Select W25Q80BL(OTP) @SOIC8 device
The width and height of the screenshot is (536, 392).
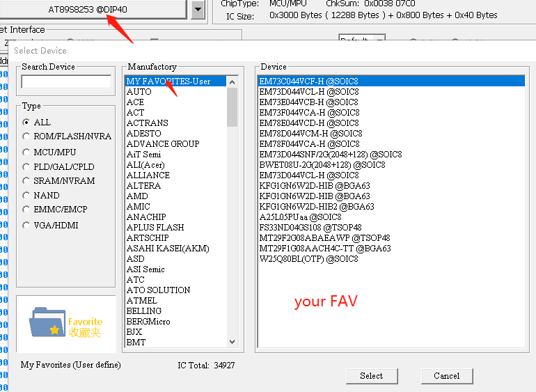pos(308,259)
